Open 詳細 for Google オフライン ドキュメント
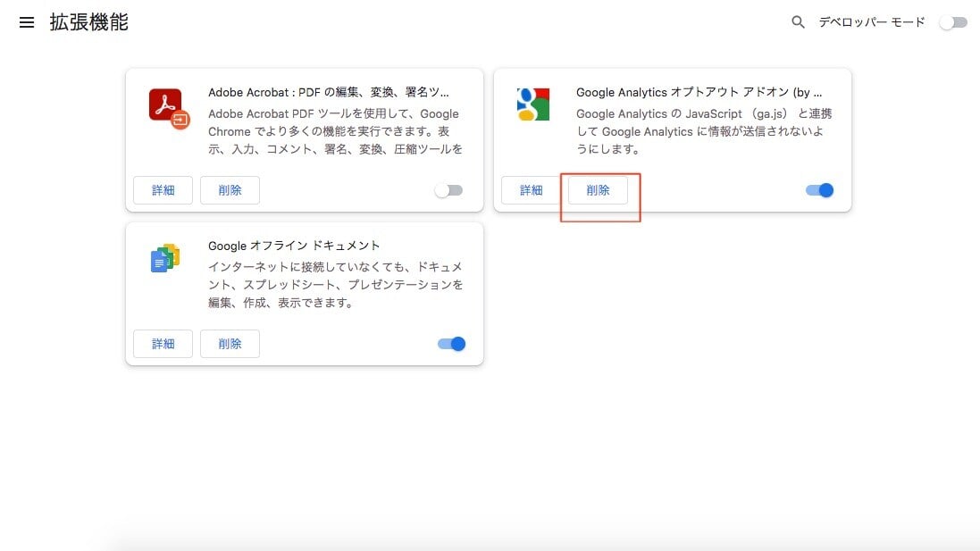Image resolution: width=980 pixels, height=551 pixels. tap(163, 344)
